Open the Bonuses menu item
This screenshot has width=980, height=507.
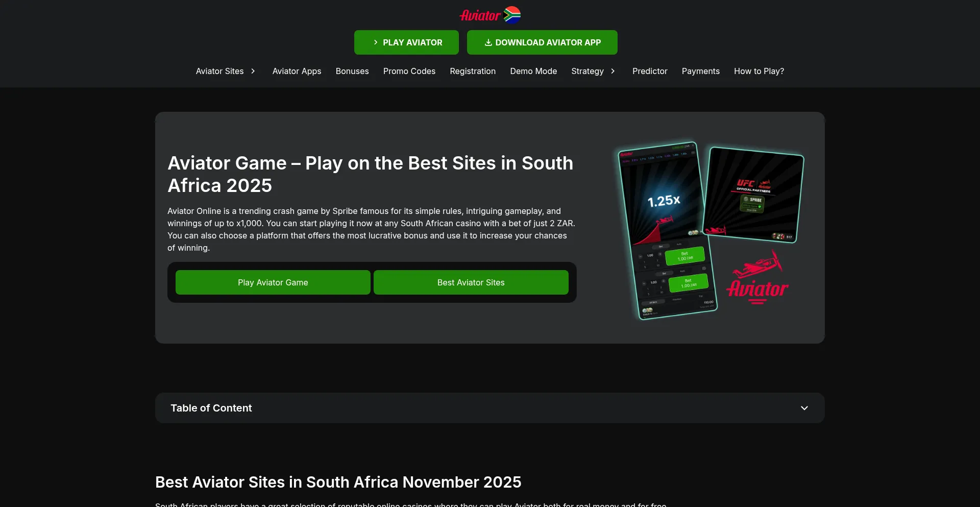click(352, 71)
